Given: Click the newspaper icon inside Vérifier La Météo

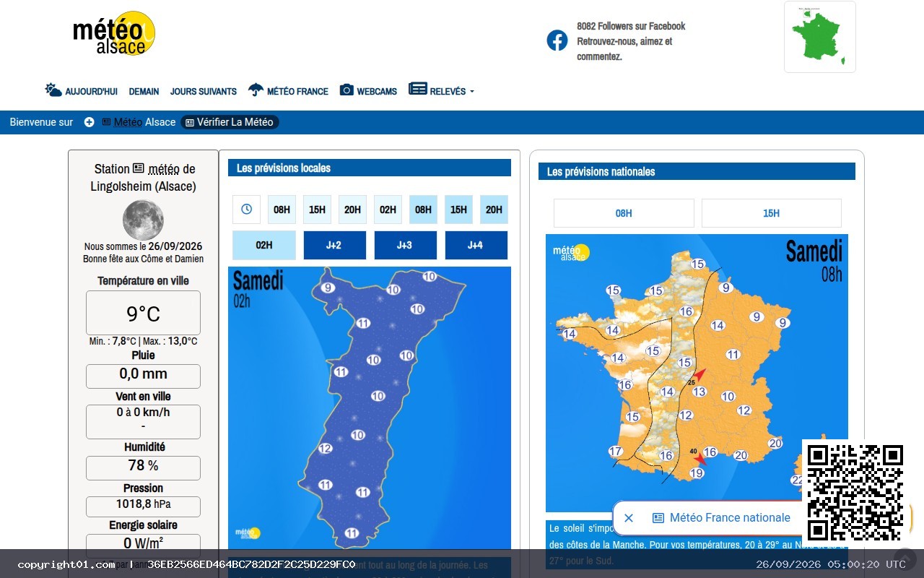Looking at the screenshot, I should coord(190,123).
